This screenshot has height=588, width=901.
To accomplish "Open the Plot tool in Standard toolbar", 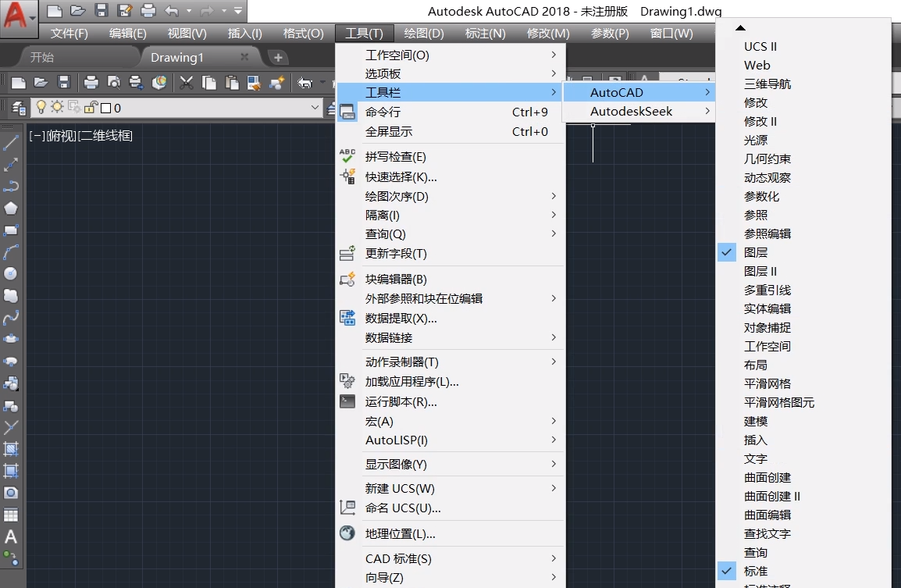I will coord(90,82).
